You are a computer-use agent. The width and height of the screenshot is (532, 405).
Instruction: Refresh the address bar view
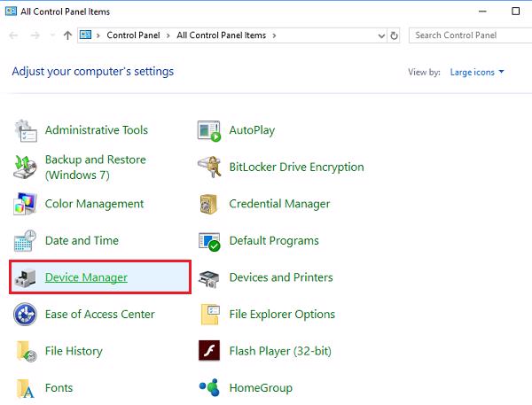tap(394, 35)
